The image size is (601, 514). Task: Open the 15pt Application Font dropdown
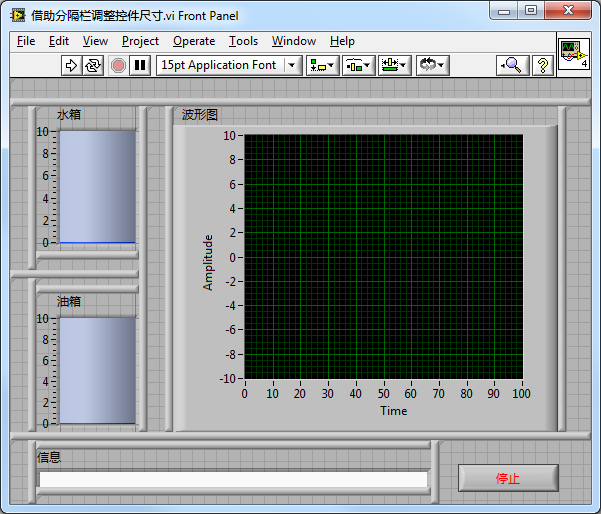pyautogui.click(x=229, y=65)
